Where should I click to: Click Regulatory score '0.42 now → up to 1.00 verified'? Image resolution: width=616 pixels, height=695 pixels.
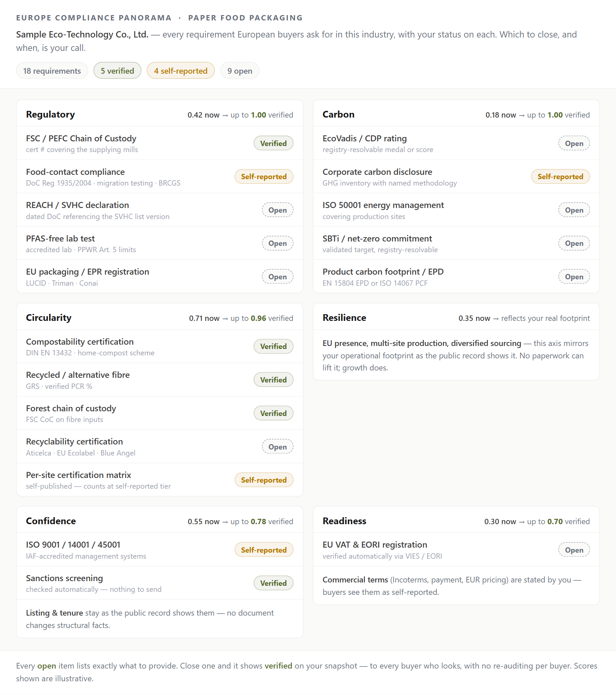(x=240, y=115)
